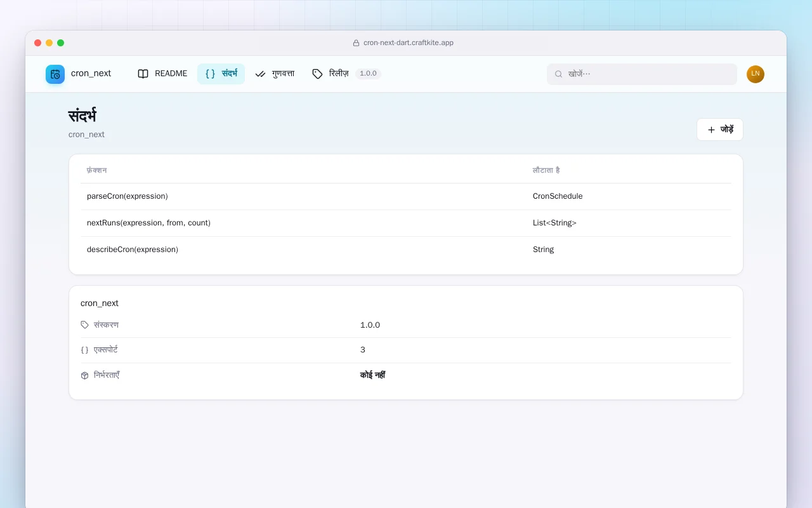812x508 pixels.
Task: Open the LN user avatar
Action: pos(756,74)
